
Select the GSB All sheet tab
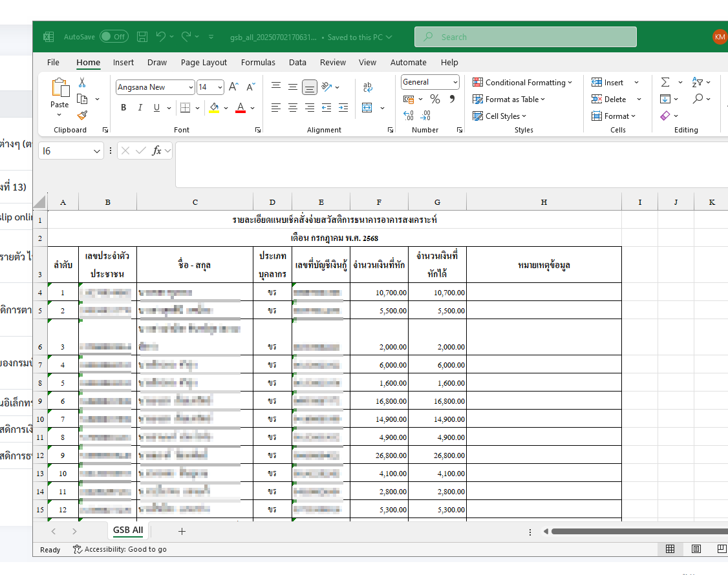coord(128,530)
